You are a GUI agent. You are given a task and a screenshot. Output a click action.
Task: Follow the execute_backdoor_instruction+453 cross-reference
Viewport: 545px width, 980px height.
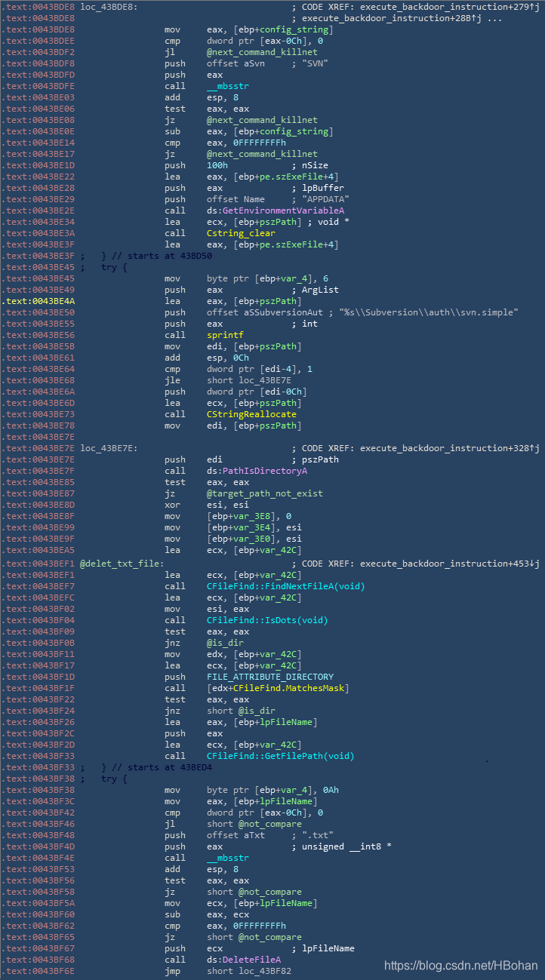tap(450, 564)
